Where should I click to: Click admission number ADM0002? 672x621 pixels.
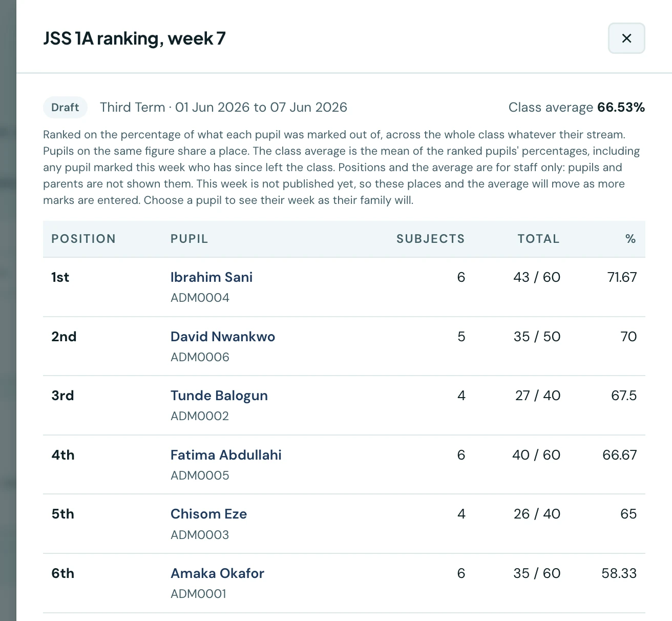pyautogui.click(x=200, y=416)
